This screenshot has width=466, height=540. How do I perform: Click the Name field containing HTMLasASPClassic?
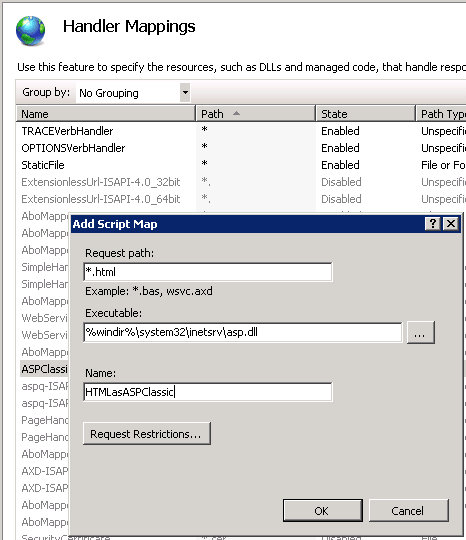pos(208,392)
